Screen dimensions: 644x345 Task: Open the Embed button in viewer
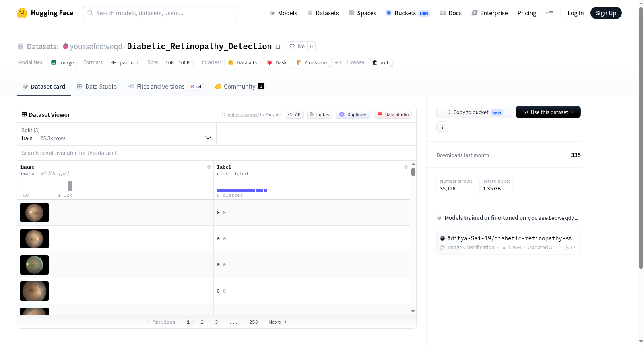click(x=320, y=114)
